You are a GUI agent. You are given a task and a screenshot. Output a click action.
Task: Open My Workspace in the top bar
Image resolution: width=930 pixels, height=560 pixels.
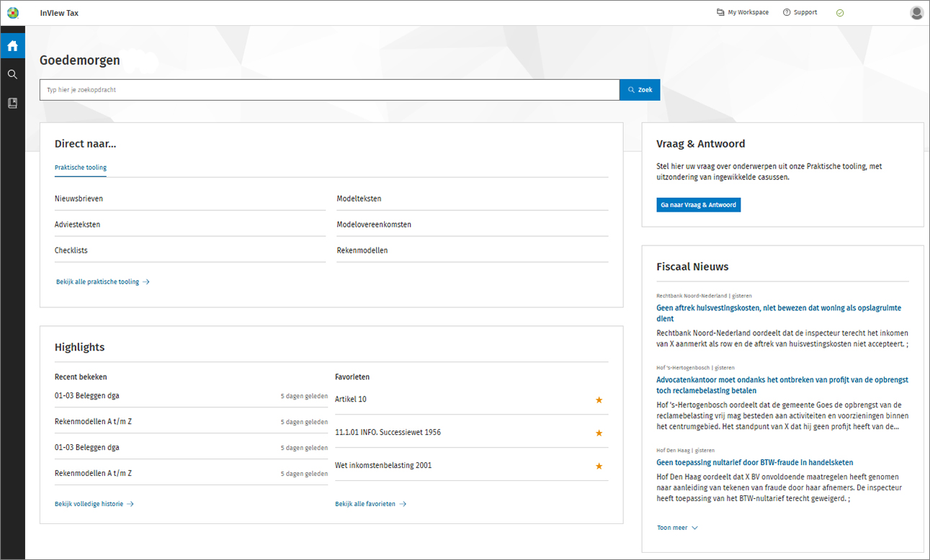pyautogui.click(x=742, y=12)
